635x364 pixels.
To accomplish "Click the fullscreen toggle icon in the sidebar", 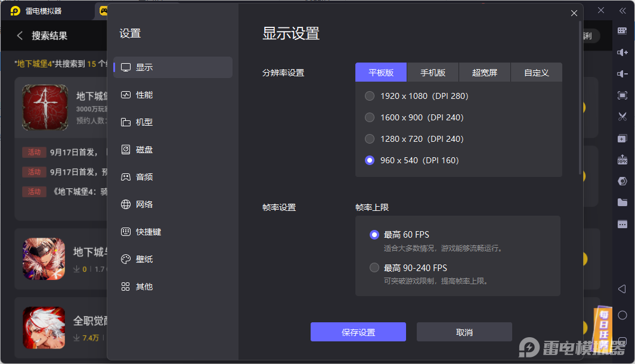I will click(622, 95).
